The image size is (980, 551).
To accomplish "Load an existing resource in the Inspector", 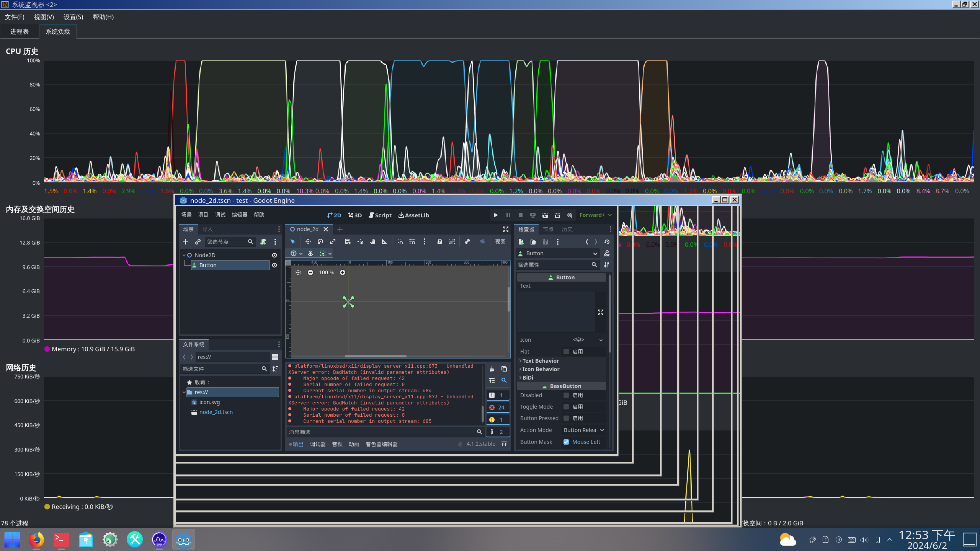I will pos(533,242).
